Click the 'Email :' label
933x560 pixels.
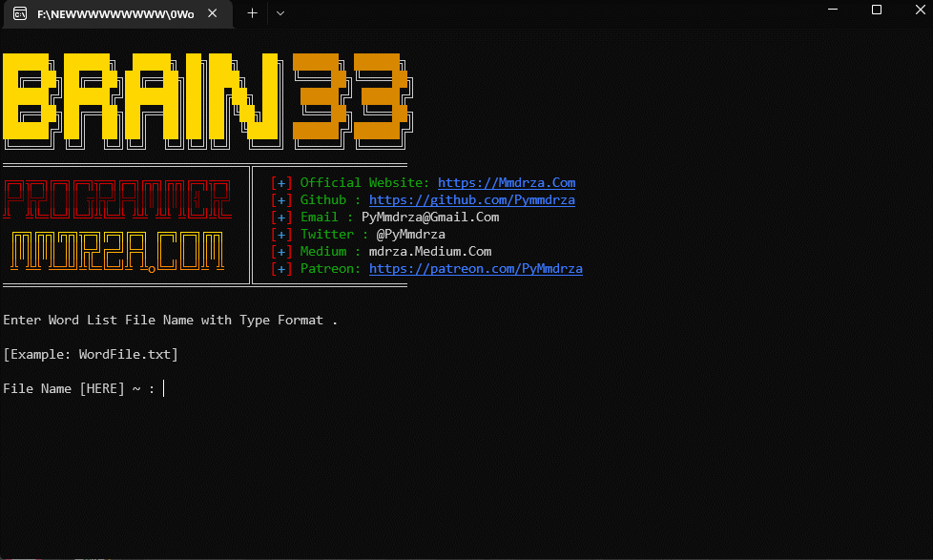326,218
